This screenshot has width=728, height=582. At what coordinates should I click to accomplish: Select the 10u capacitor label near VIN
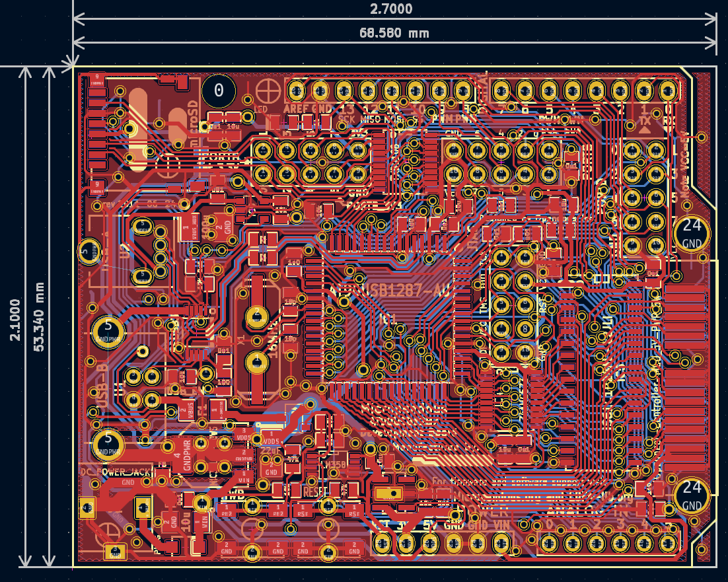click(186, 523)
